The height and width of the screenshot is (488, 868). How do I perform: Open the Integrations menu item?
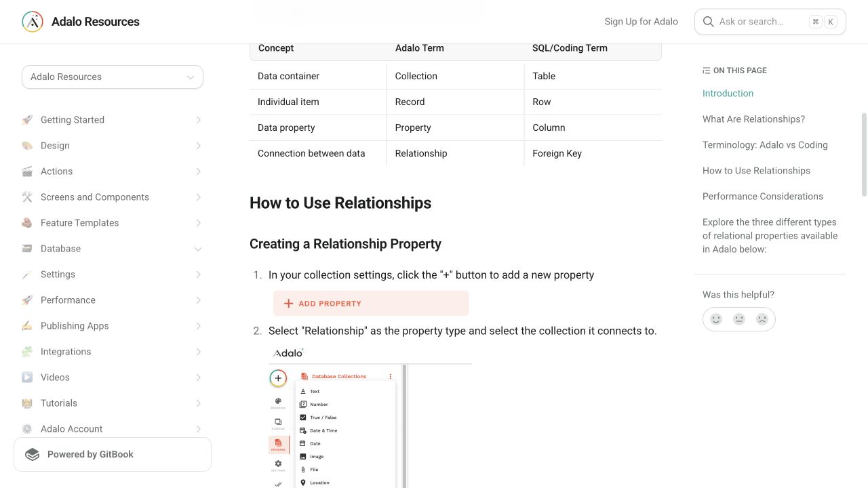point(113,352)
